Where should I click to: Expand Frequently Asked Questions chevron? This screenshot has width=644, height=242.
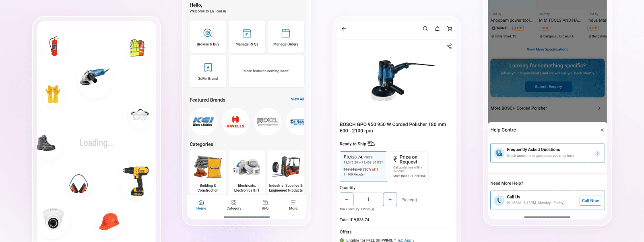click(597, 153)
